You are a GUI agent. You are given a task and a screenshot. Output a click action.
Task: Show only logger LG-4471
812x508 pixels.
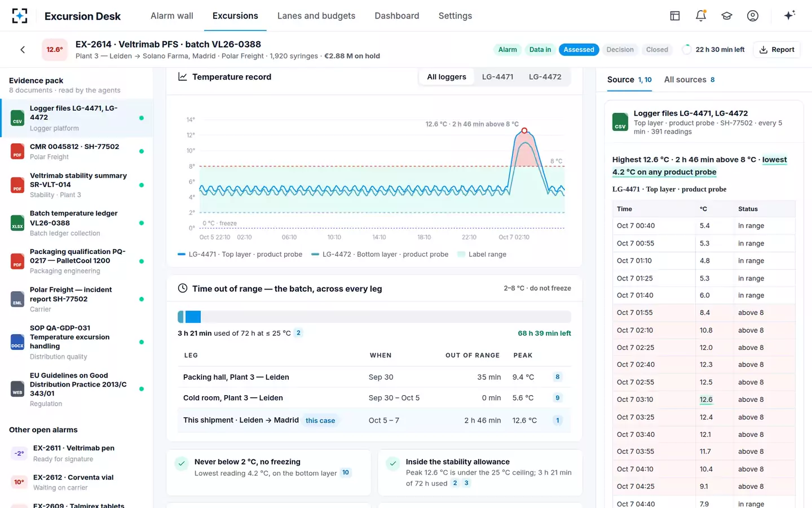point(497,77)
